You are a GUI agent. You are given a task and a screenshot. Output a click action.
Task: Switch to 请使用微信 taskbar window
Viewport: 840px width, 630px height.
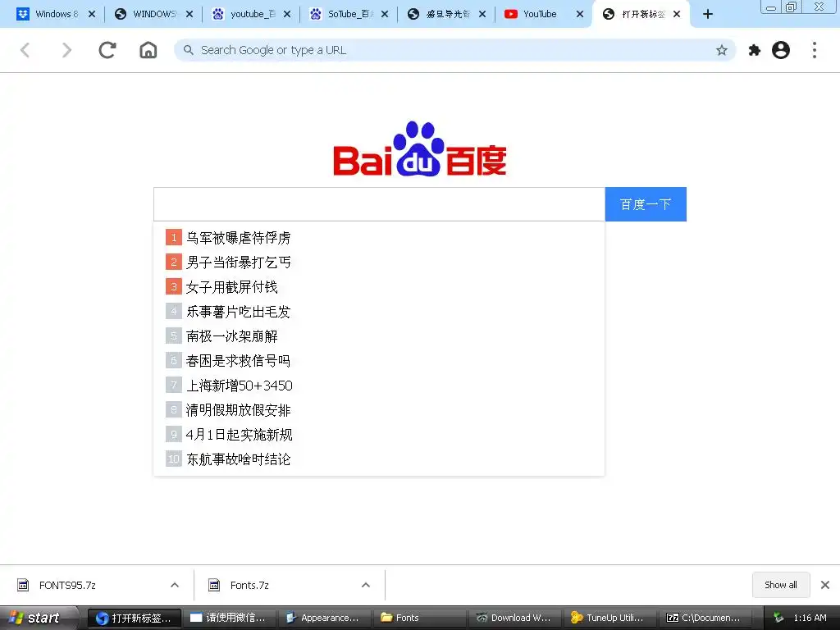229,618
